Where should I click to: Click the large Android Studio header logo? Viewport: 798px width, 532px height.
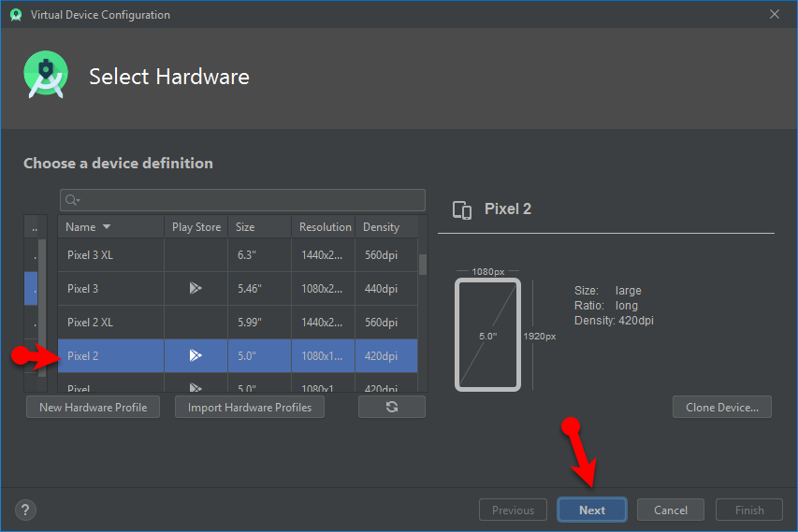(x=46, y=77)
